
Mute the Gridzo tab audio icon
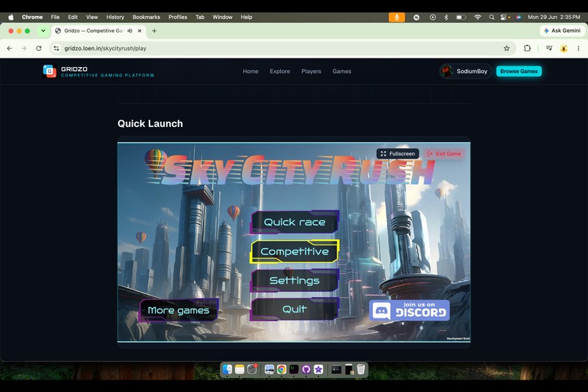130,31
